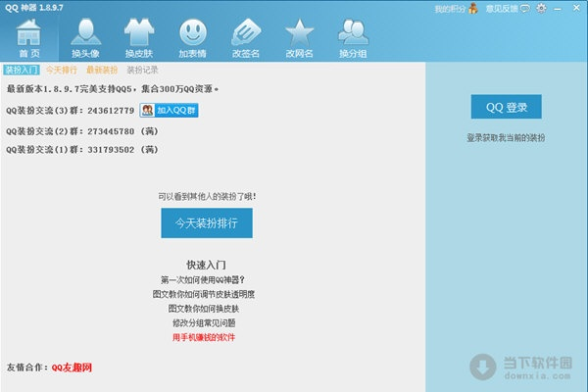Click the 快速入门 heading
This screenshot has width=588, height=392.
tap(206, 265)
